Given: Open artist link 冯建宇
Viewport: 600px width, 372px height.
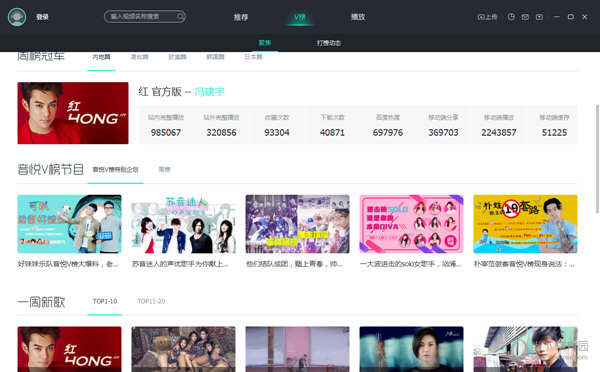Looking at the screenshot, I should 209,91.
